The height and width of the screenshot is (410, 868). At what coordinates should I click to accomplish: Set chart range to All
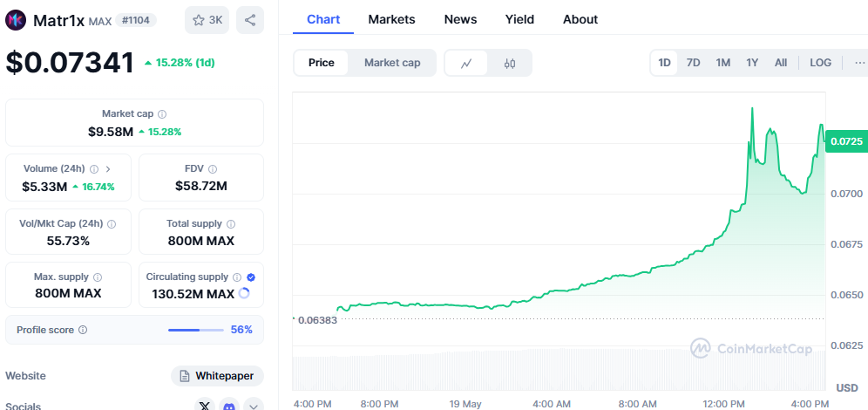pos(781,63)
